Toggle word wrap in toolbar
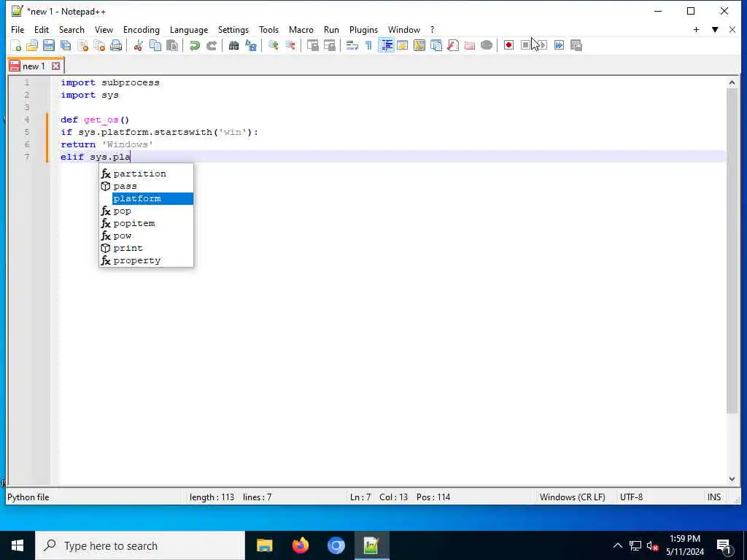Screen dimensions: 747x560 click(x=352, y=45)
